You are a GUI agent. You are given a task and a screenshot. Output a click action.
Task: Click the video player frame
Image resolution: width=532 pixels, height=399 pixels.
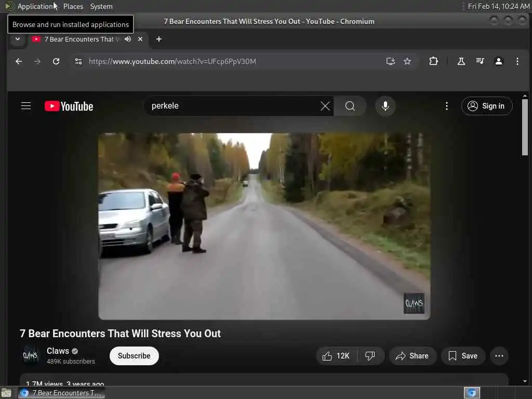(x=264, y=226)
